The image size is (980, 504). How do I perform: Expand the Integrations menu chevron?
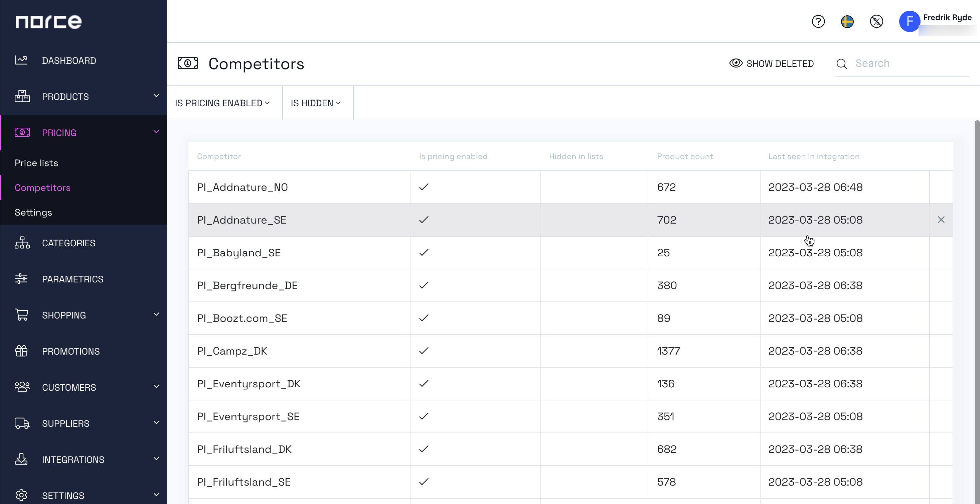[156, 459]
